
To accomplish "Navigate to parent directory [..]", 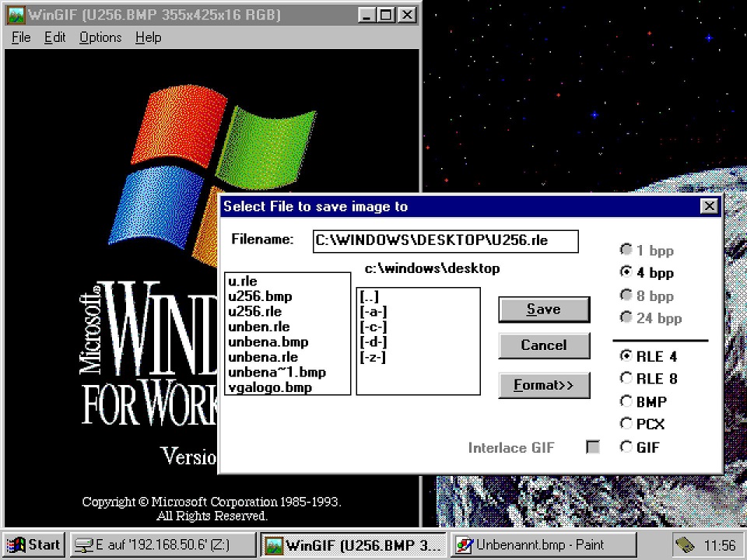I will pyautogui.click(x=370, y=297).
